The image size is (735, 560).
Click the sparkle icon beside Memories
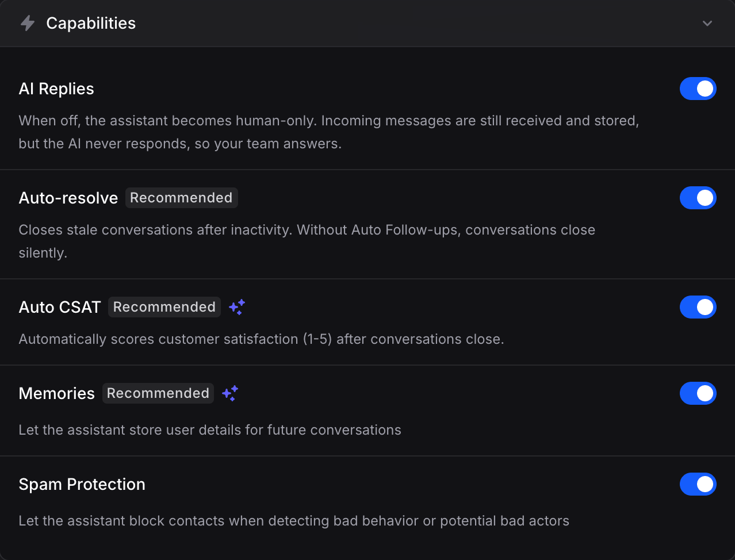(230, 393)
